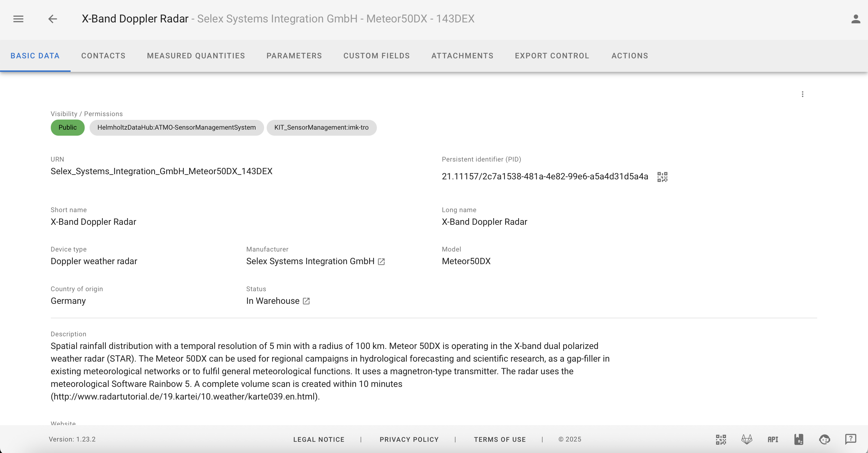Click the Legal Notice footer link

318,439
